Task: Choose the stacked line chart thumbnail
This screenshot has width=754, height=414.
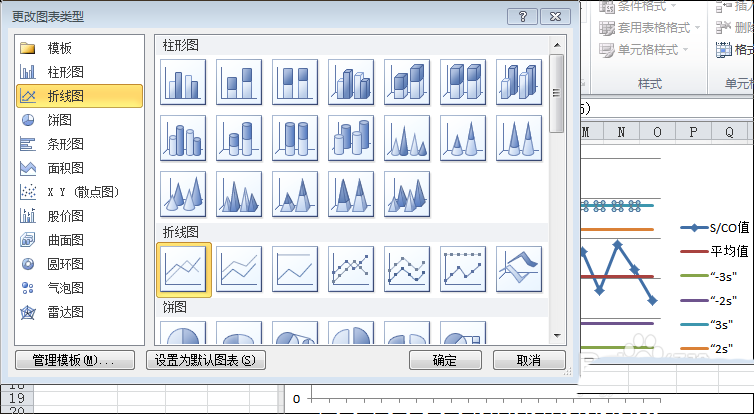Action: pyautogui.click(x=239, y=269)
